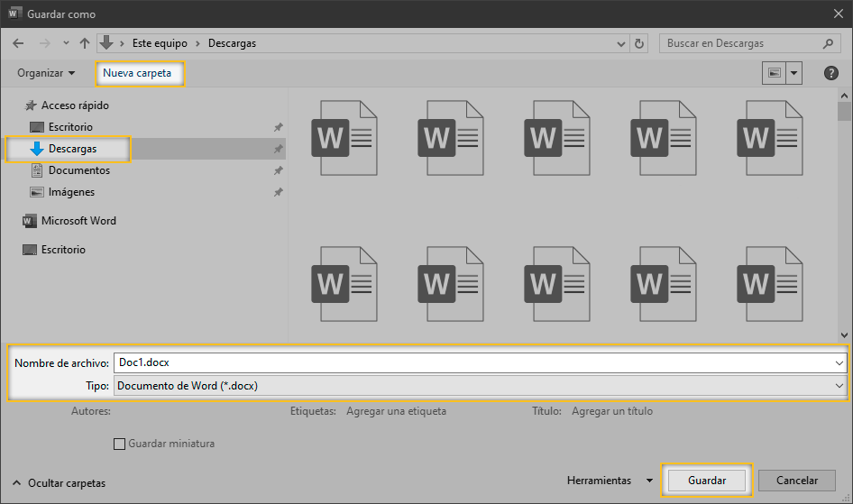Select Microsoft Word in navigation pane
The width and height of the screenshot is (853, 504).
click(x=78, y=221)
